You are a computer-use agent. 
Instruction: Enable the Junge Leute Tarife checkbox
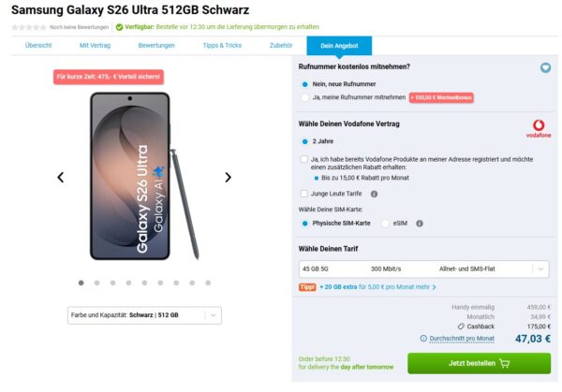click(304, 194)
